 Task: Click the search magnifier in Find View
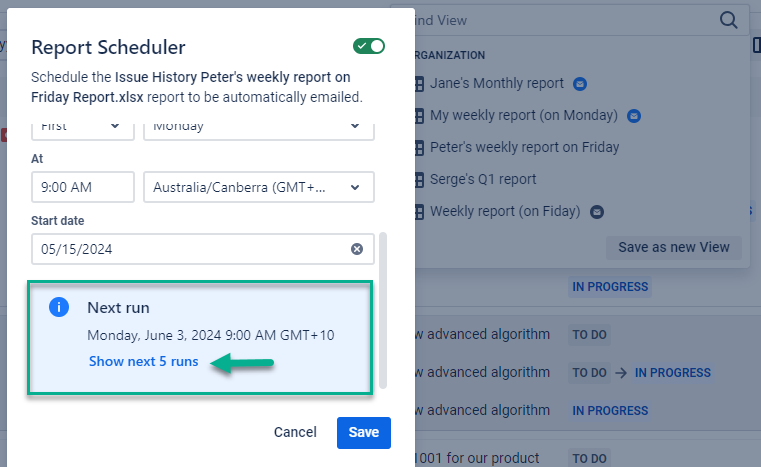point(728,20)
